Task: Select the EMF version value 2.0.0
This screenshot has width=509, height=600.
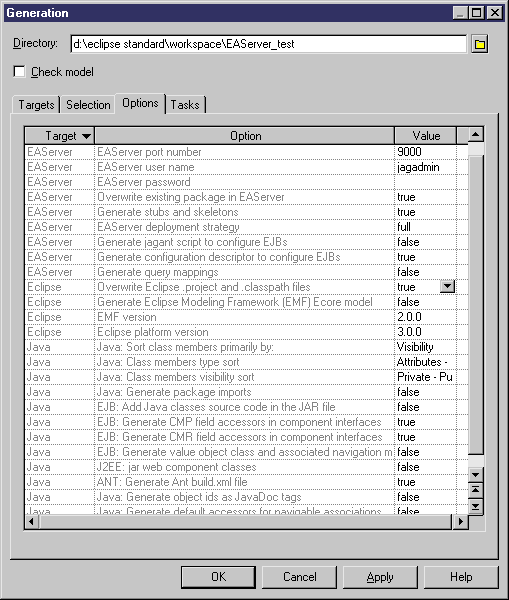Action: [425, 317]
